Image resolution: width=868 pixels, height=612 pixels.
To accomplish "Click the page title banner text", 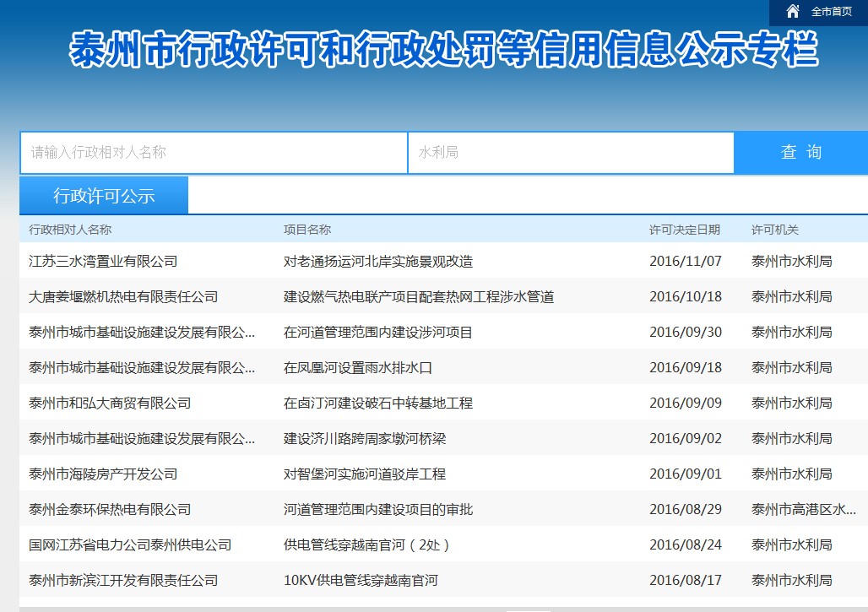I will tap(443, 51).
